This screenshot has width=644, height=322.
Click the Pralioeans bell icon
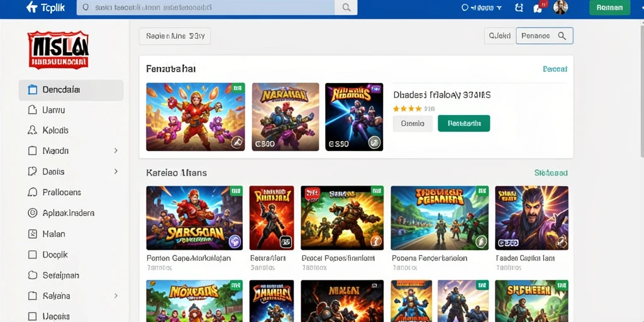[32, 192]
